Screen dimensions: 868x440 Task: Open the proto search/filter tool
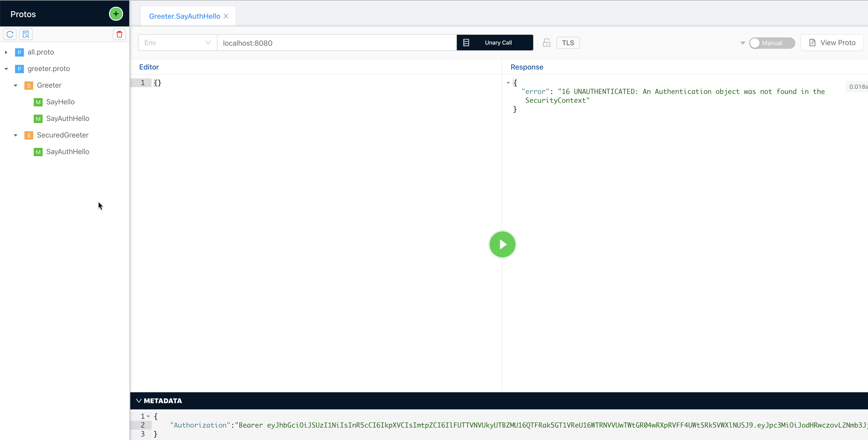click(x=26, y=34)
